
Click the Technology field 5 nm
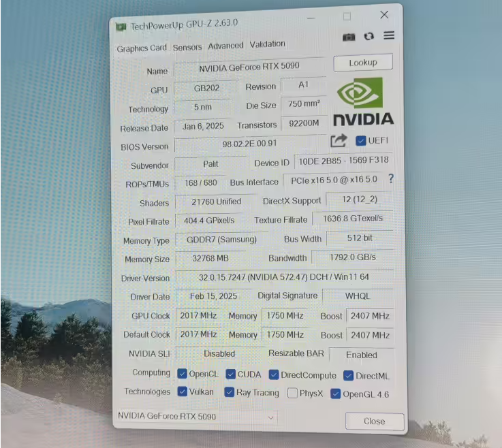pyautogui.click(x=203, y=107)
